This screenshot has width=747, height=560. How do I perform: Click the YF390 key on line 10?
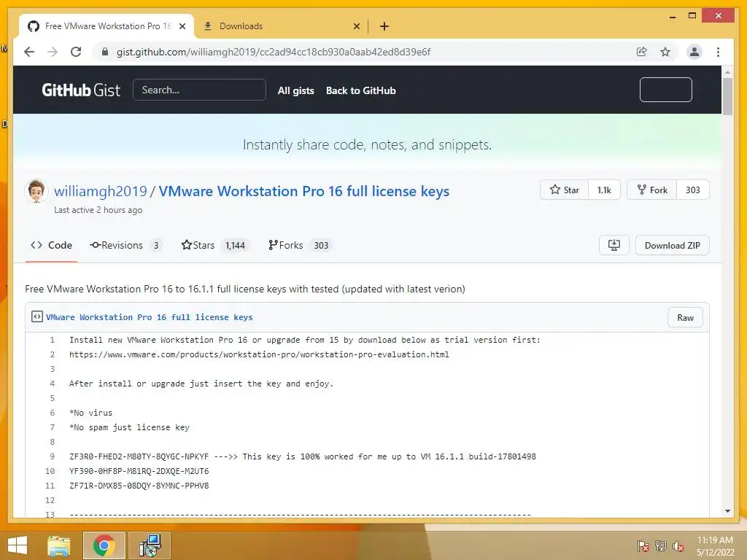(139, 471)
